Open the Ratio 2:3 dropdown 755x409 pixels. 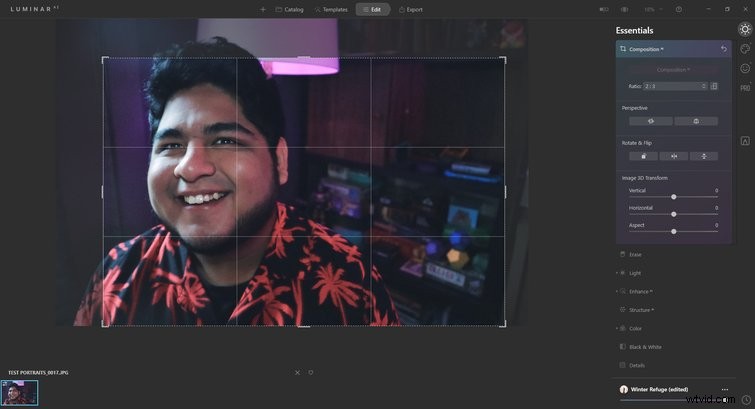(675, 86)
